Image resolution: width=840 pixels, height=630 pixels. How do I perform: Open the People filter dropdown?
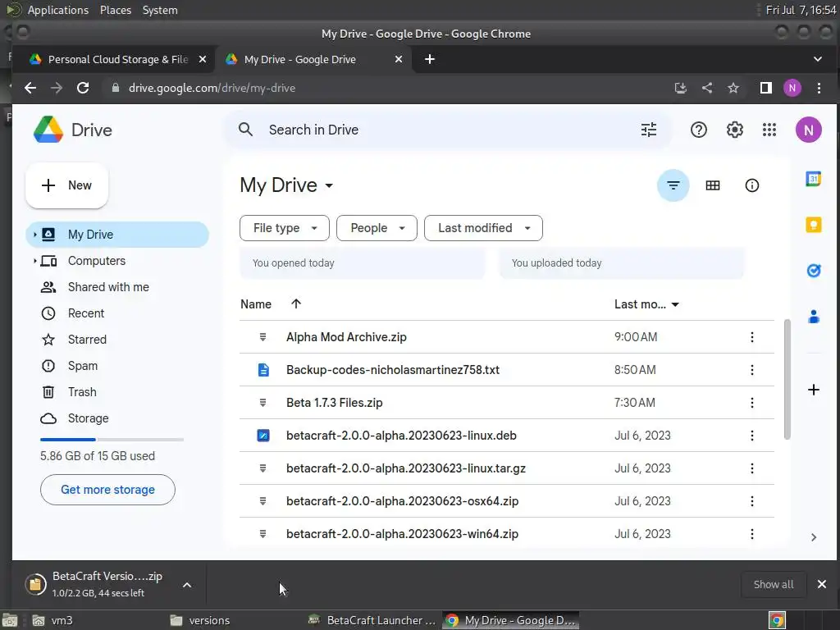point(377,228)
